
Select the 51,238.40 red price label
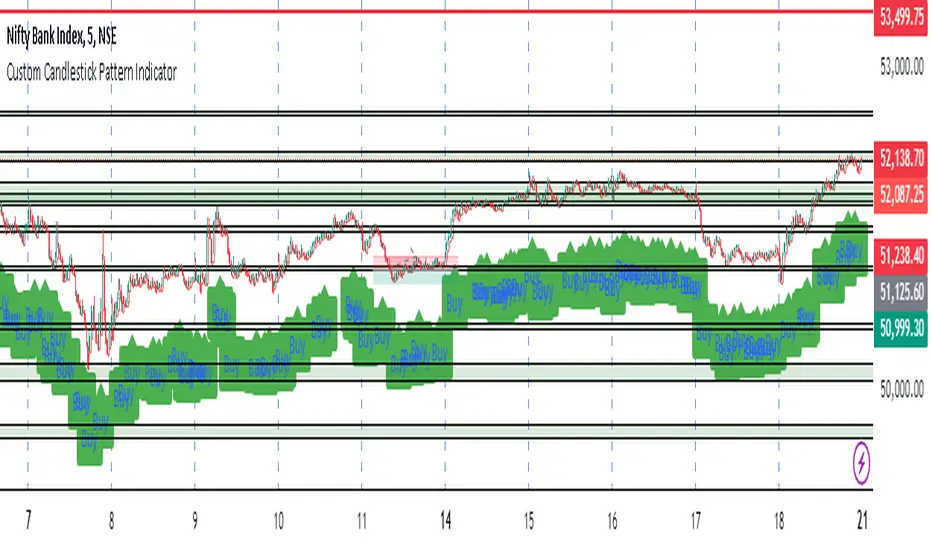click(900, 256)
